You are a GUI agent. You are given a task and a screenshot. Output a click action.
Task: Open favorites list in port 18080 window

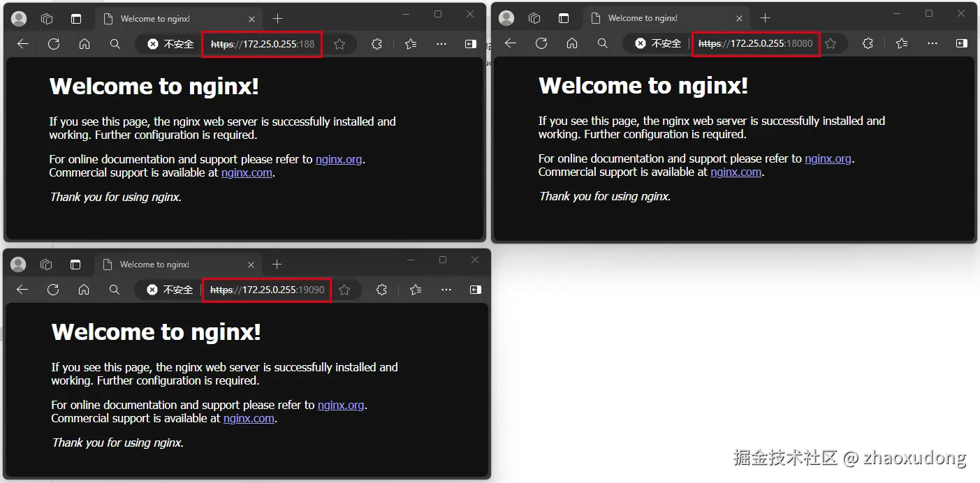click(x=902, y=43)
